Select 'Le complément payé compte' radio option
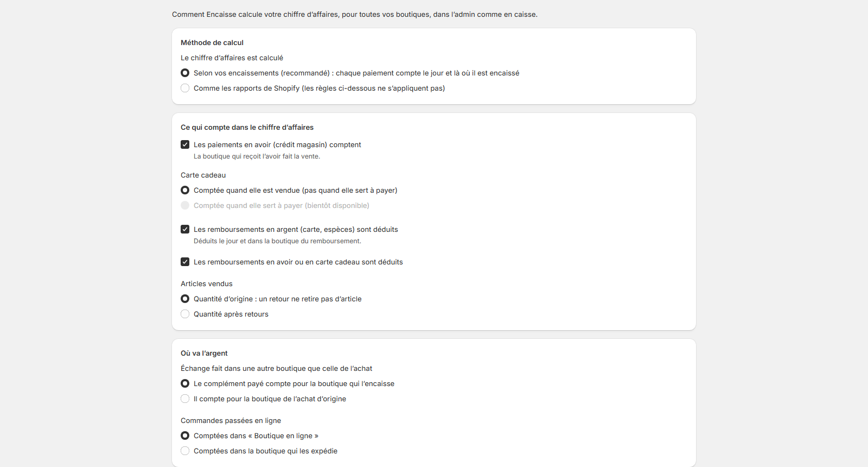Screen dimensions: 868x467 click(x=185, y=383)
